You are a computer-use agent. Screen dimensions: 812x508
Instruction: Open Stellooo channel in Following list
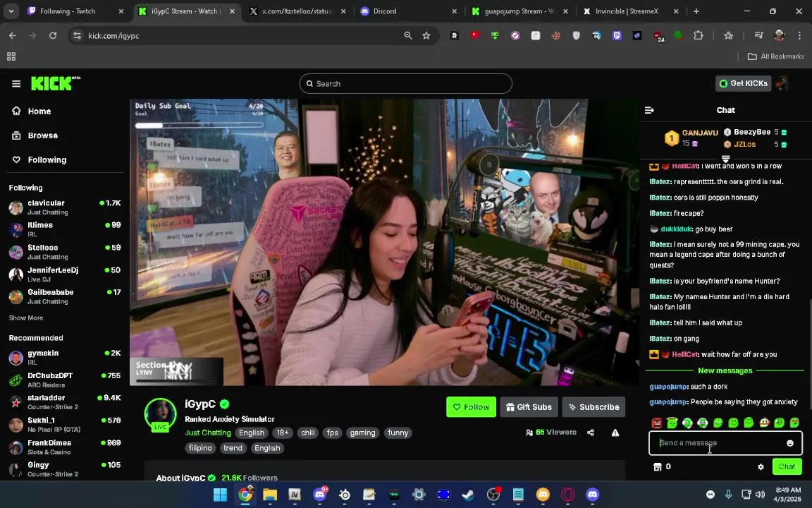click(65, 252)
